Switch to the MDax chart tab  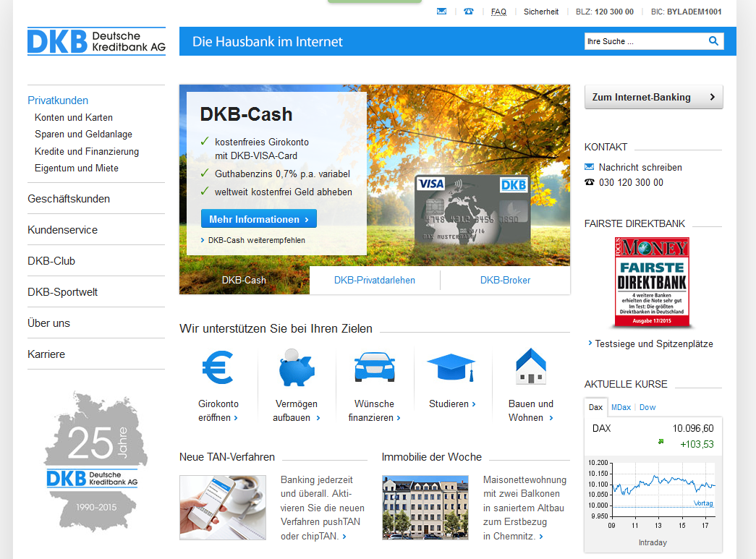621,407
